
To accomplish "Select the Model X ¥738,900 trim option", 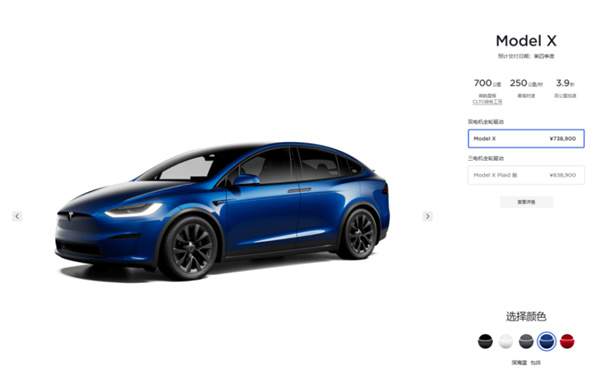I will pyautogui.click(x=526, y=139).
